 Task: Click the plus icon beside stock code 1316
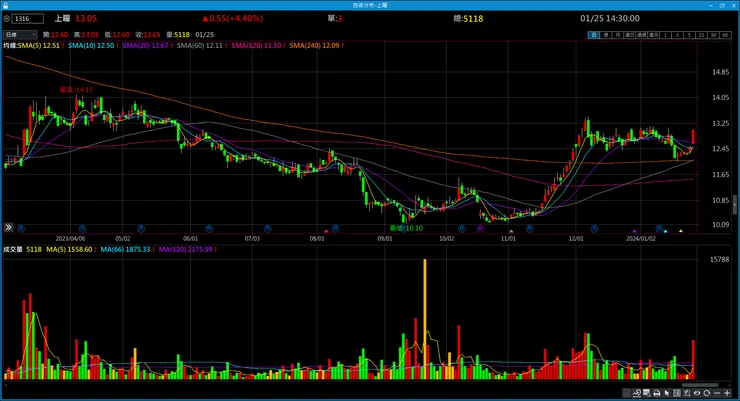(x=7, y=19)
